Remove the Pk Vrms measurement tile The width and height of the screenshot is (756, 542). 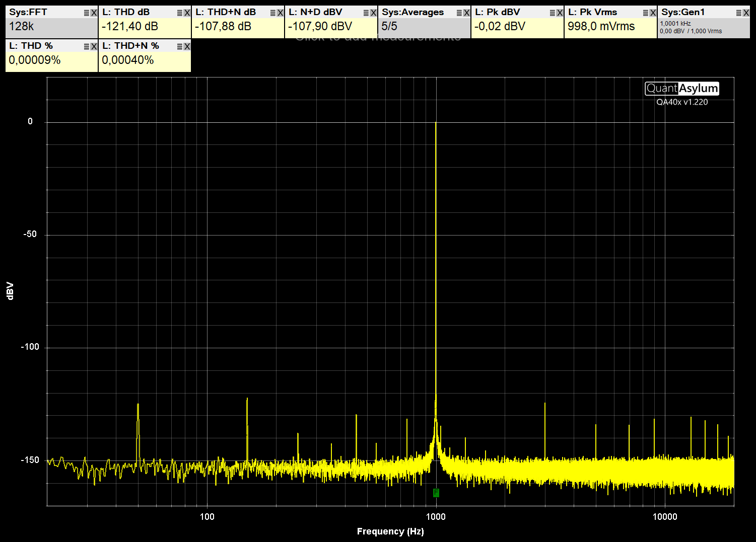pos(653,13)
